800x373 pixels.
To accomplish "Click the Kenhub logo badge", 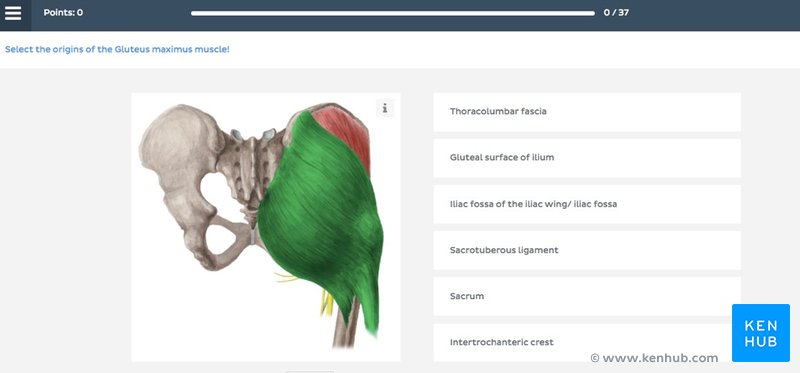I will pyautogui.click(x=761, y=333).
